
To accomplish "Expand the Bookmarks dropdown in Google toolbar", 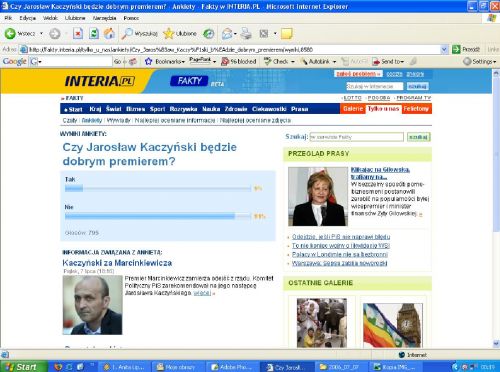I will tap(183, 62).
